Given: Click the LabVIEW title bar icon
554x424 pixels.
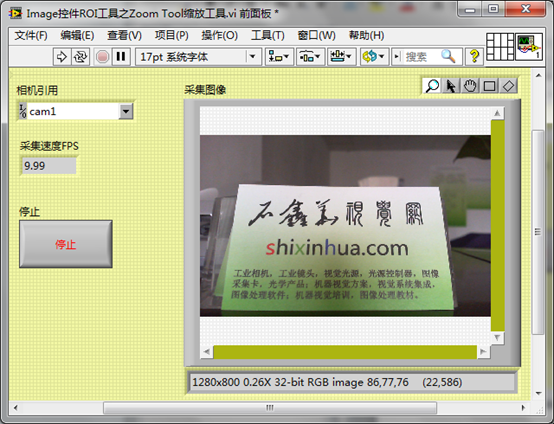Looking at the screenshot, I should [x=15, y=13].
